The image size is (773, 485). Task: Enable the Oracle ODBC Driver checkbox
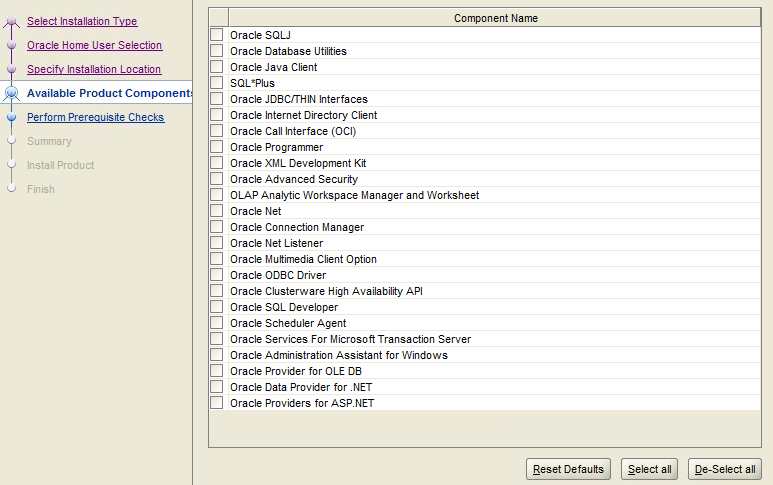click(x=216, y=275)
